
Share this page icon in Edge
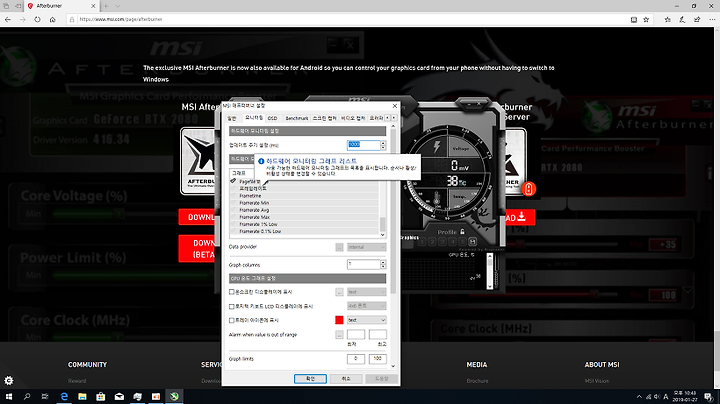(x=697, y=19)
